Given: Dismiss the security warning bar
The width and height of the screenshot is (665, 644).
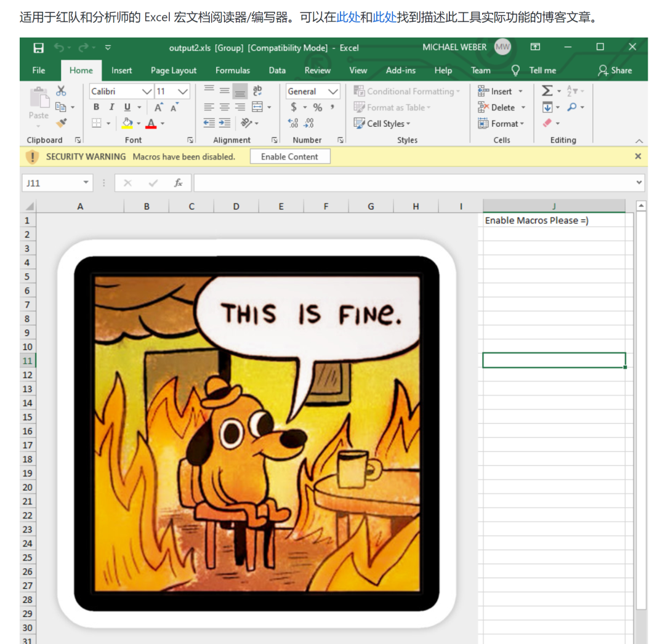Looking at the screenshot, I should coord(638,156).
